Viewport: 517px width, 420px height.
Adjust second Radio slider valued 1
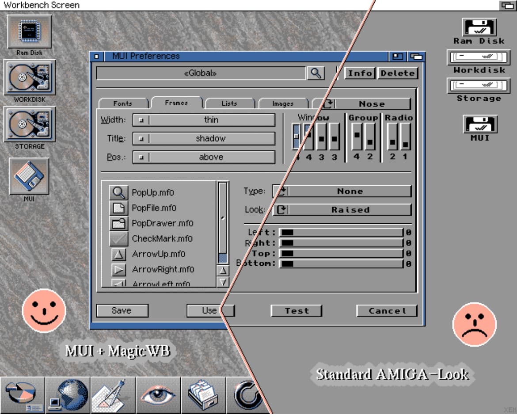tap(405, 137)
